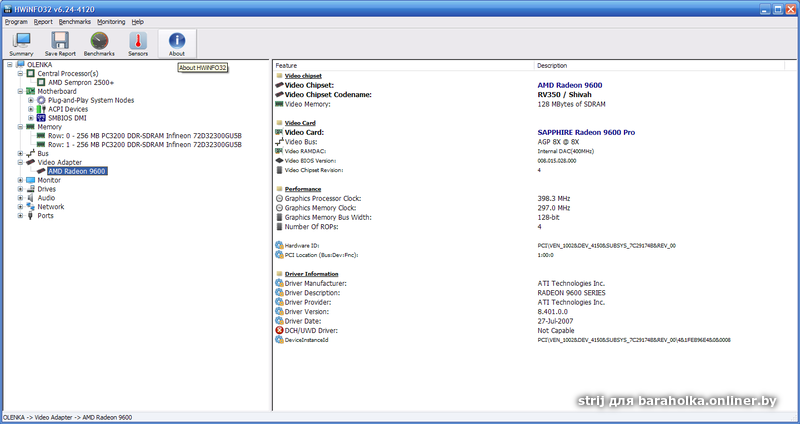Expand the Audio tree node
This screenshot has width=800, height=424.
pos(20,198)
